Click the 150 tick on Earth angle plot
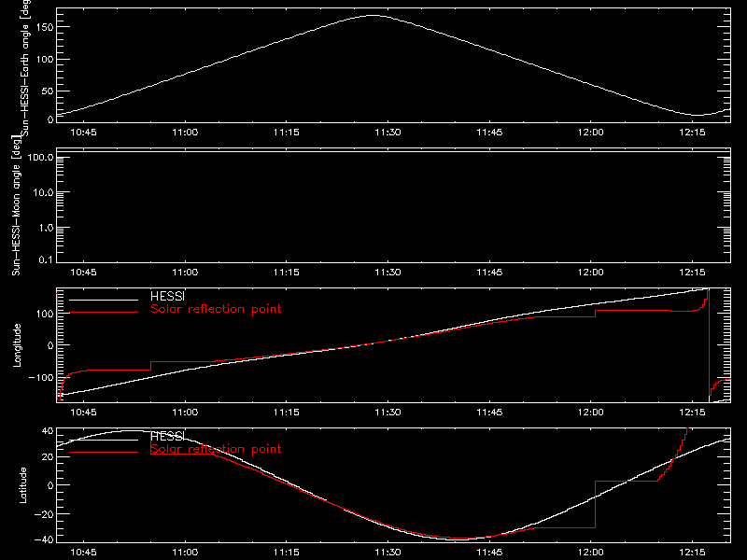747x560 pixels. [x=45, y=27]
